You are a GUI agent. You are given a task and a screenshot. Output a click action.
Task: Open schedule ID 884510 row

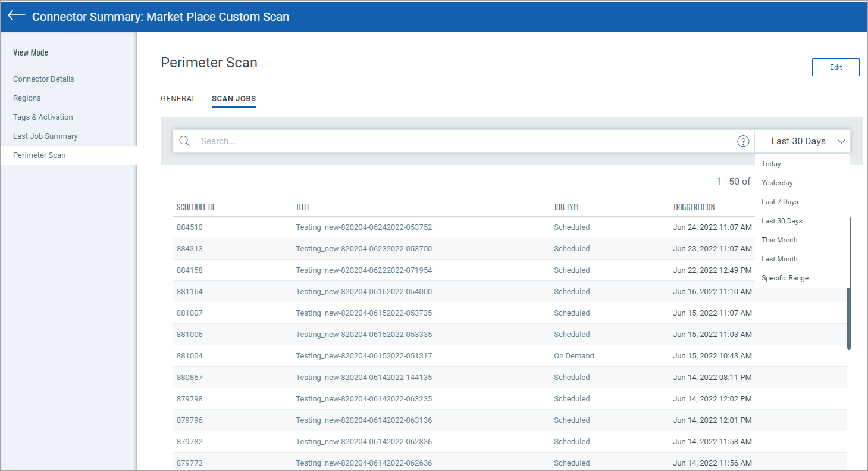[x=190, y=227]
